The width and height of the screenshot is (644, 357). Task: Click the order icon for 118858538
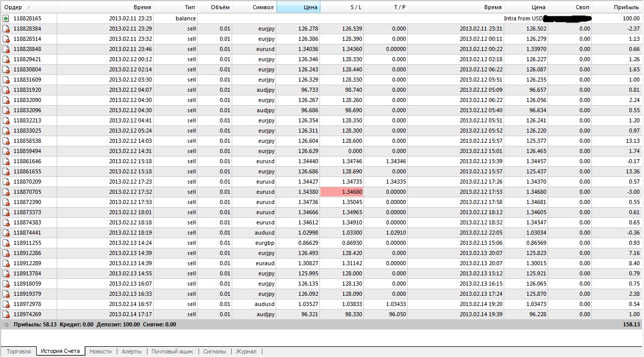6,141
